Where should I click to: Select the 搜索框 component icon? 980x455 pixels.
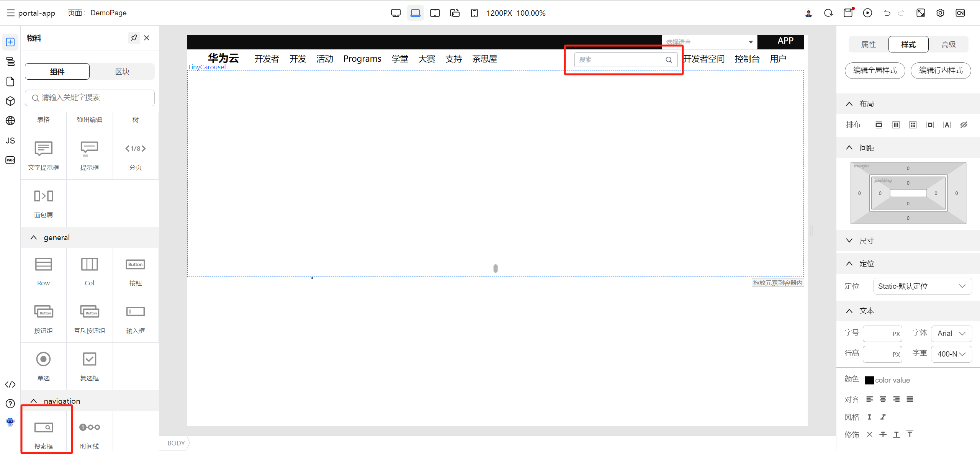[44, 427]
